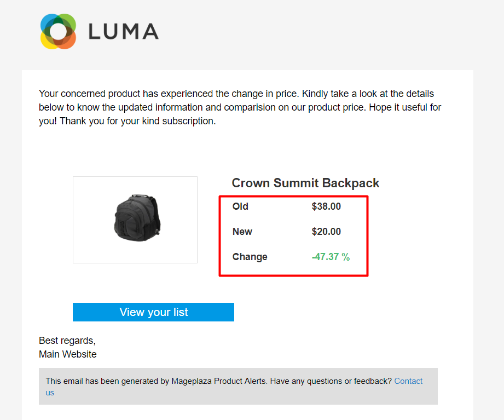The image size is (504, 420).
Task: Click the Have any questions or feedback text
Action: [332, 381]
